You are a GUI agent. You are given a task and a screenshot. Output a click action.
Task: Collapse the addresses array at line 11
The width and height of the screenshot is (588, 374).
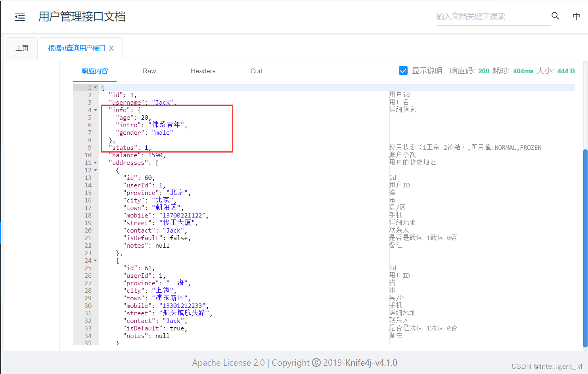(95, 162)
